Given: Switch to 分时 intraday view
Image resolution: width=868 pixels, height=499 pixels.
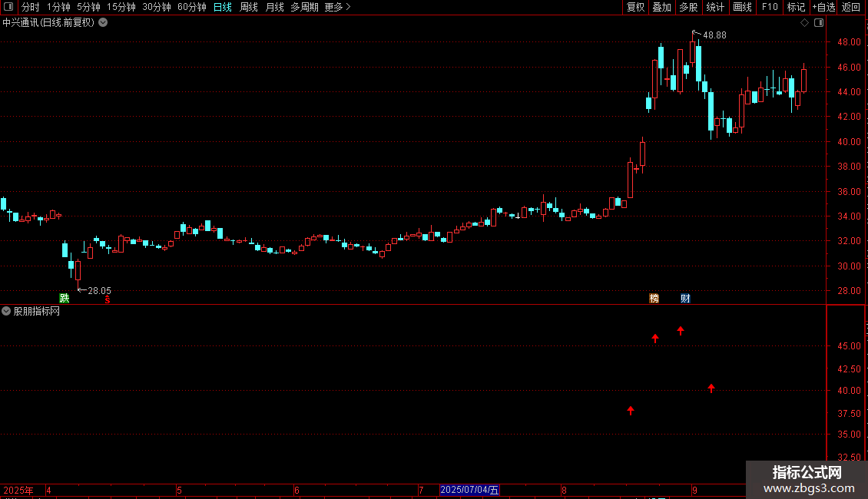Looking at the screenshot, I should tap(31, 7).
